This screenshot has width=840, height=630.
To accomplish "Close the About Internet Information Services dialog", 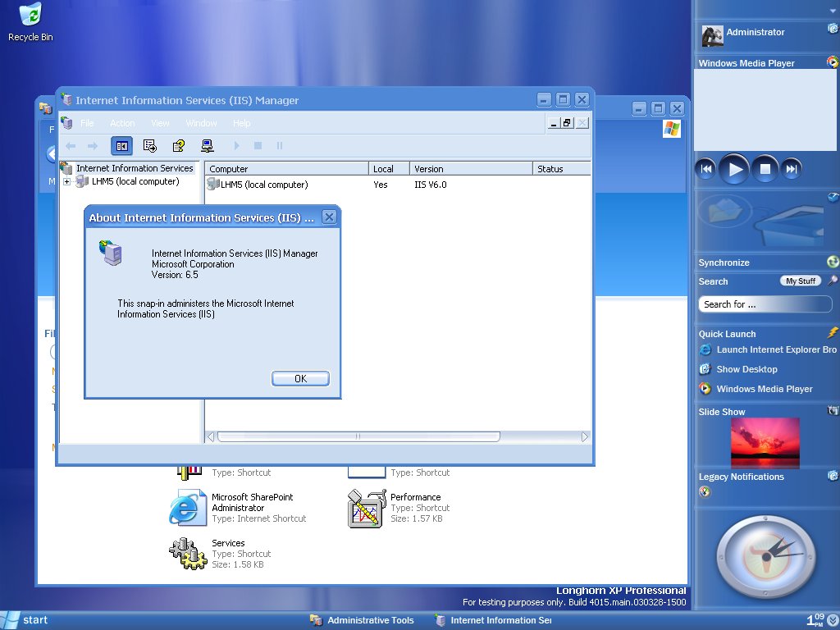I will (329, 217).
